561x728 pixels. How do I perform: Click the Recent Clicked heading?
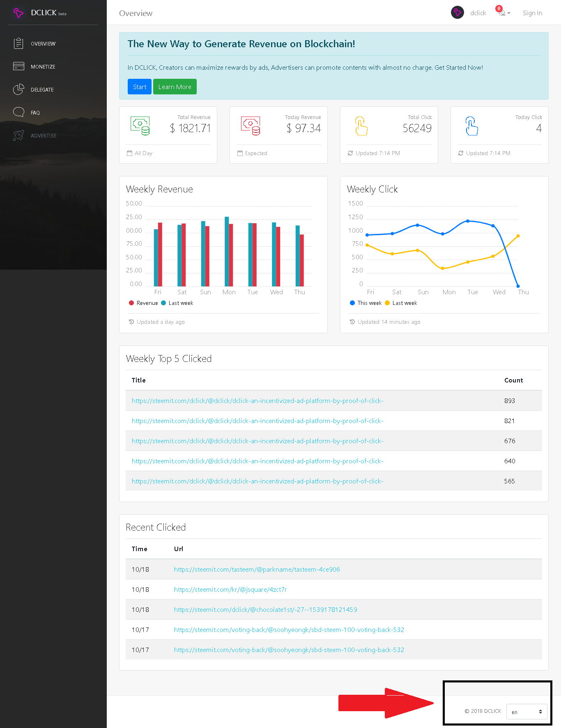pos(156,527)
